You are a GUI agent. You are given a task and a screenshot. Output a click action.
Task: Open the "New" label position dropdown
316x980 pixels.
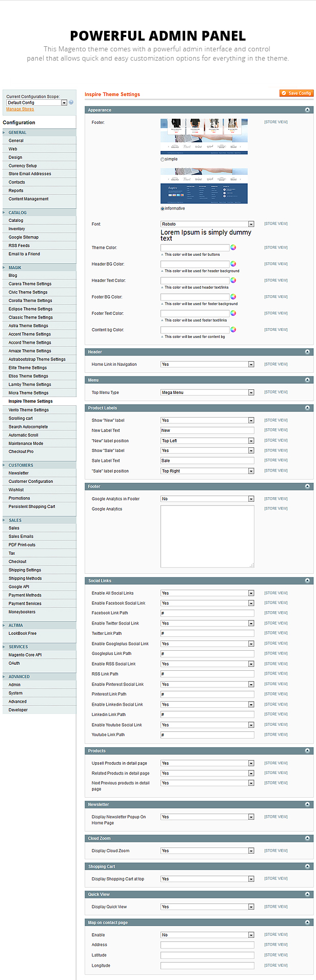tap(207, 441)
